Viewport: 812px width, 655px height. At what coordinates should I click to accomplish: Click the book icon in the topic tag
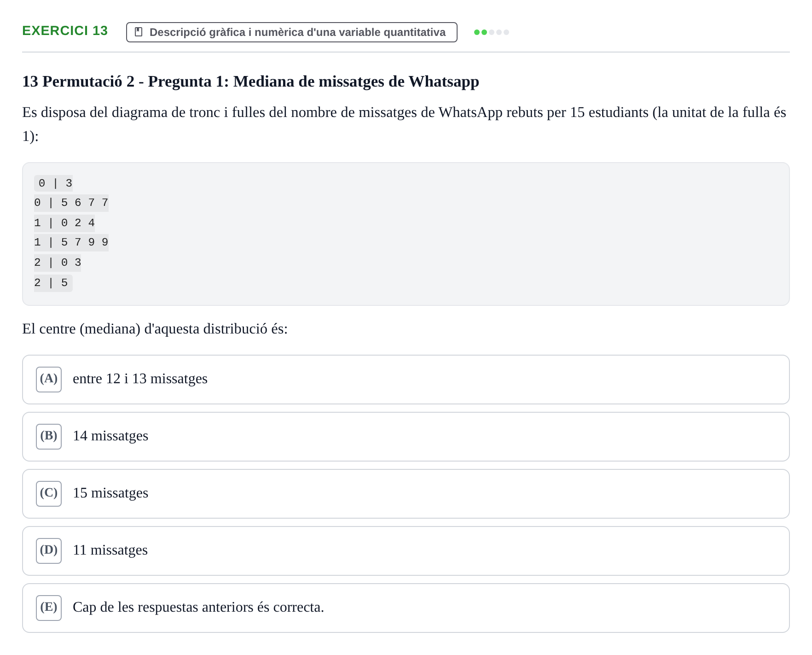[139, 32]
